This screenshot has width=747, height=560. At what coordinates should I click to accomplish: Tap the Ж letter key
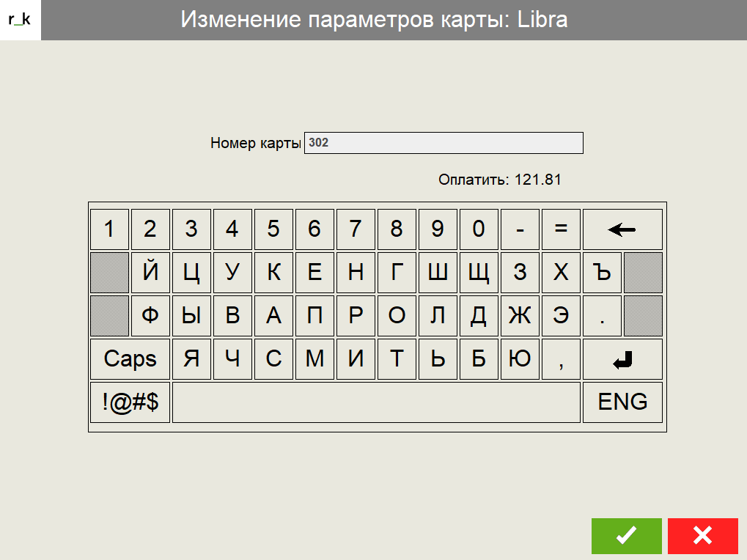click(520, 316)
